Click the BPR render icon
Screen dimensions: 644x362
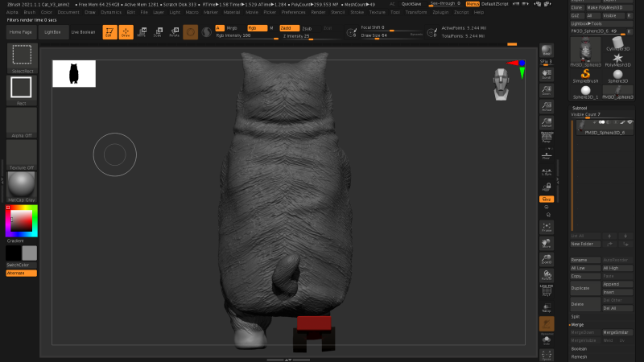(x=547, y=51)
